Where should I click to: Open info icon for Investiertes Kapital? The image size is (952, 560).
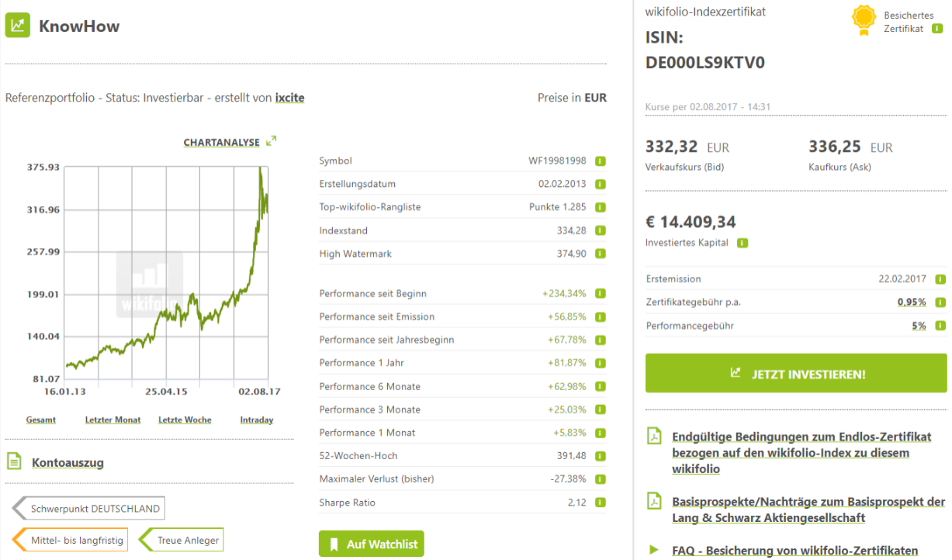point(743,243)
